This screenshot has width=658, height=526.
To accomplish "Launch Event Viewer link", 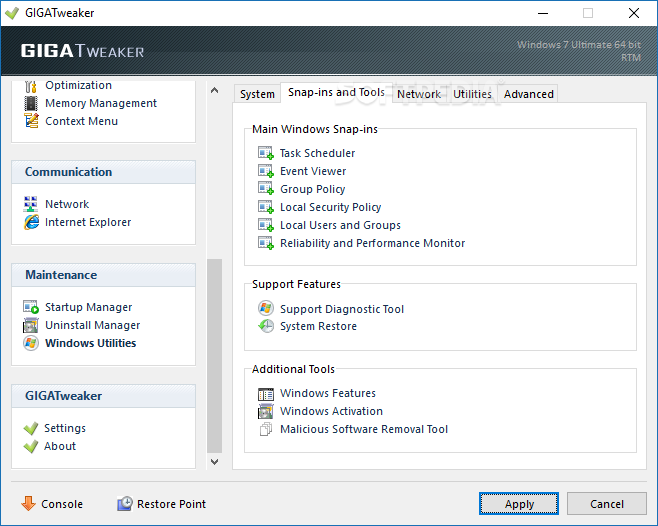I will [313, 171].
